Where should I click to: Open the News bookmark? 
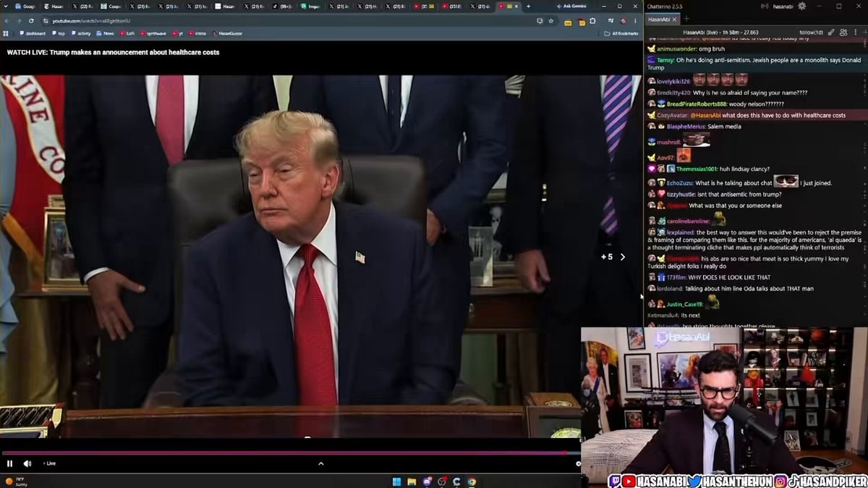[105, 33]
